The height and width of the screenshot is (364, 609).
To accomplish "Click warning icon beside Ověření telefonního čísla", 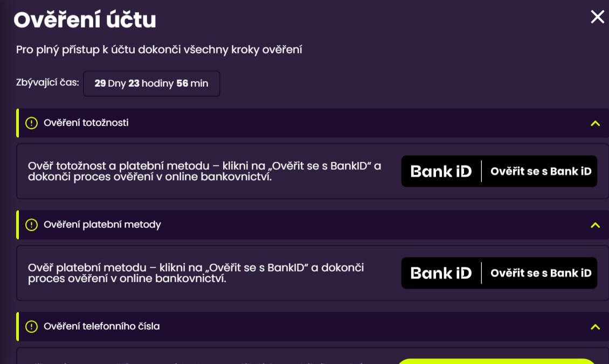I will (x=31, y=326).
